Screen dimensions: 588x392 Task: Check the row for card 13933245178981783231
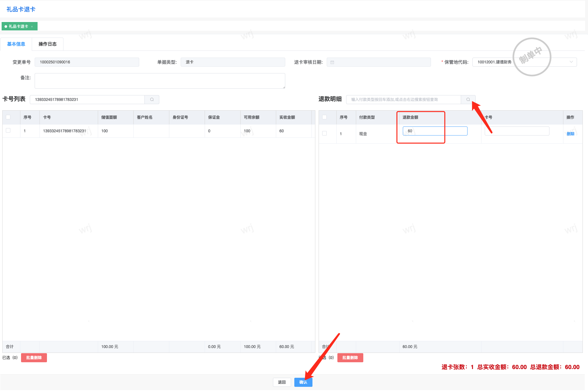click(x=8, y=130)
